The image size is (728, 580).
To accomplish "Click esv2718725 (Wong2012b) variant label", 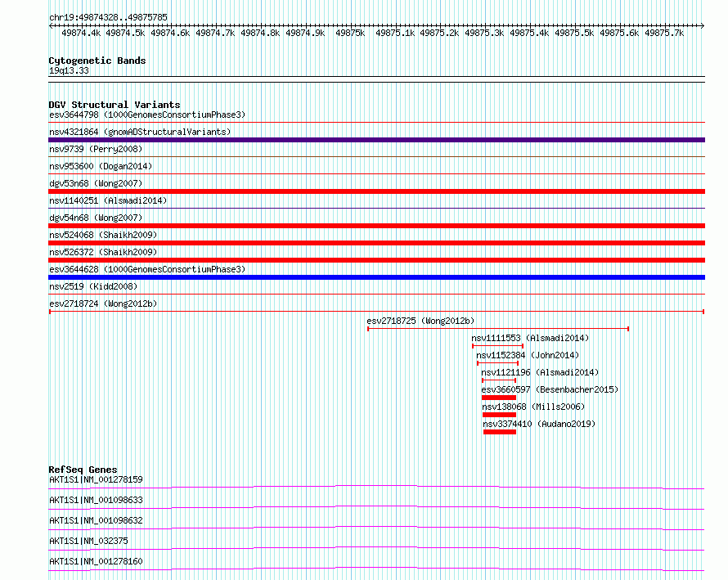I will 420,321.
